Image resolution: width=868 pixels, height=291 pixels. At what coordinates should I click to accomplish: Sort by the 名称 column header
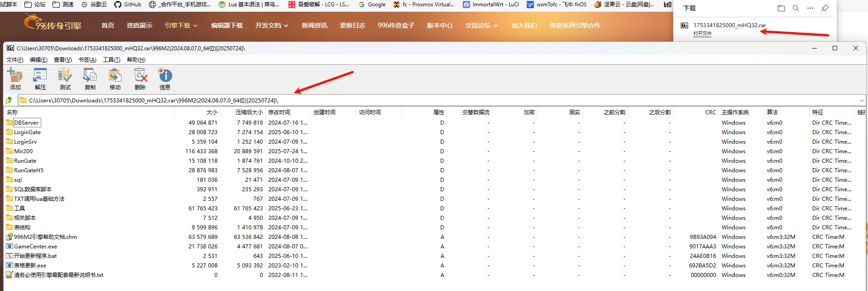click(89, 112)
